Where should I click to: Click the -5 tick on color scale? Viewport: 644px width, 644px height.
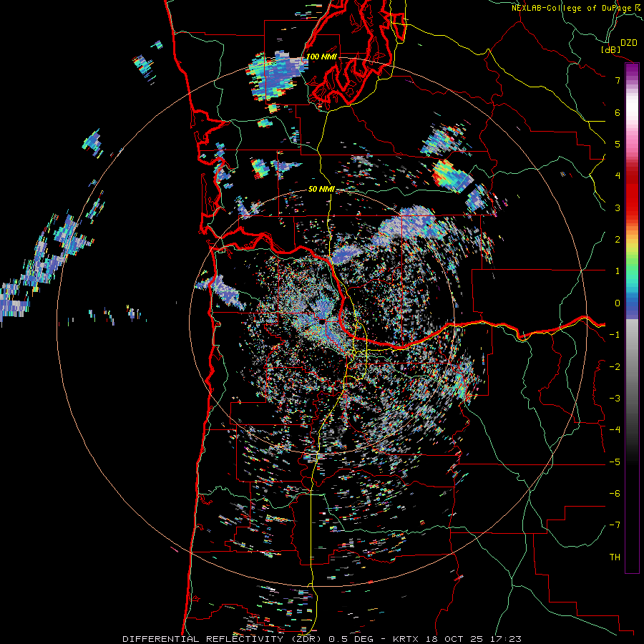point(615,462)
